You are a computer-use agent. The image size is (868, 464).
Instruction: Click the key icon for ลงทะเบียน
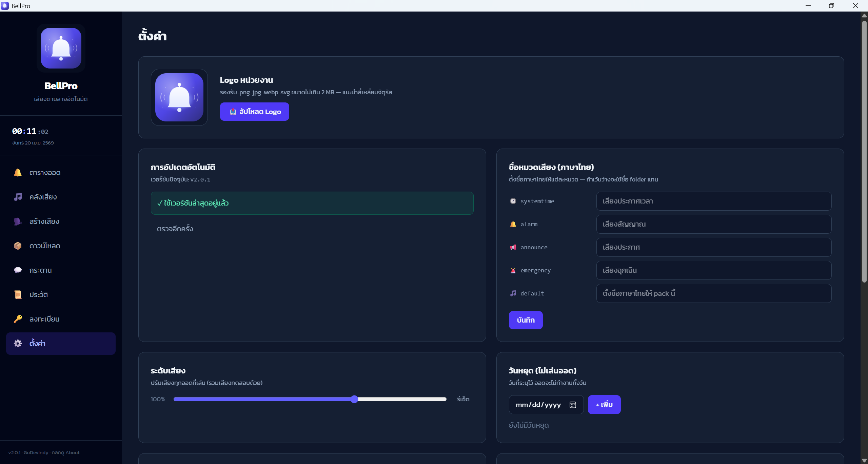[x=18, y=319]
